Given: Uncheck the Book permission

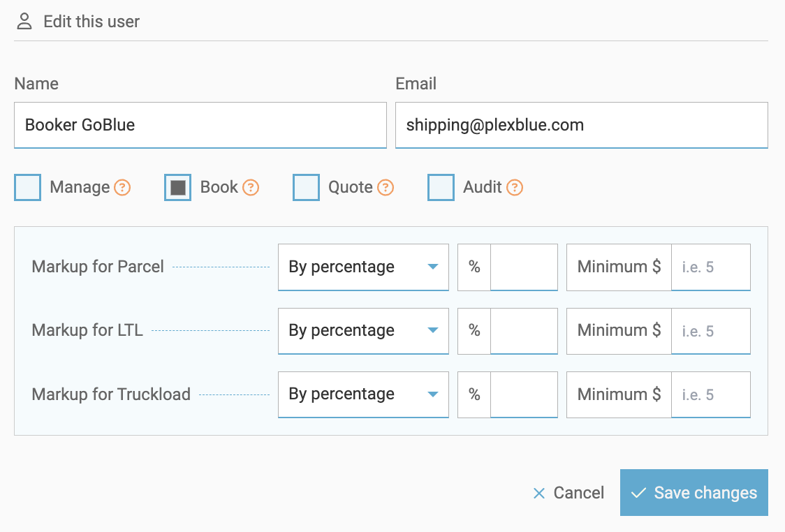Looking at the screenshot, I should pos(177,187).
